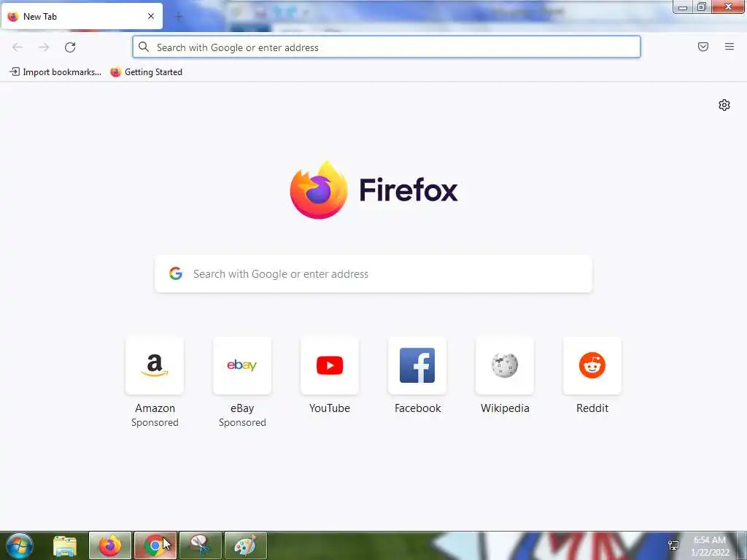This screenshot has width=747, height=560.
Task: Open the Firefox hamburger application menu
Action: [x=729, y=47]
